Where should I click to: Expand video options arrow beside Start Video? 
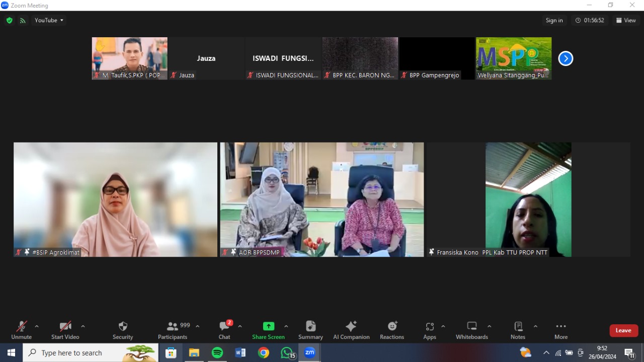click(x=83, y=326)
